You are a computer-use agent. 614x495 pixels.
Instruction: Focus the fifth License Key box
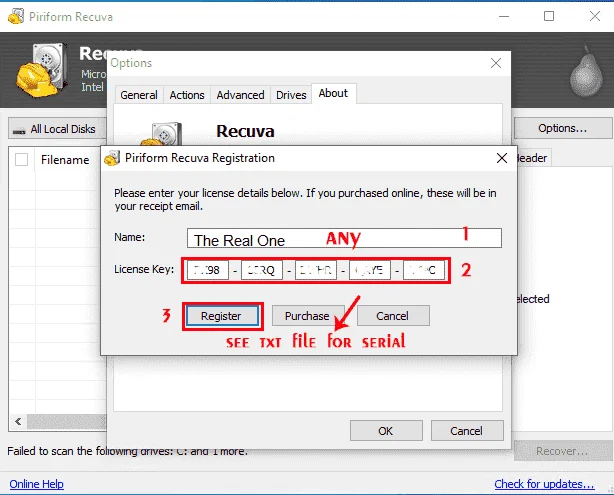424,270
